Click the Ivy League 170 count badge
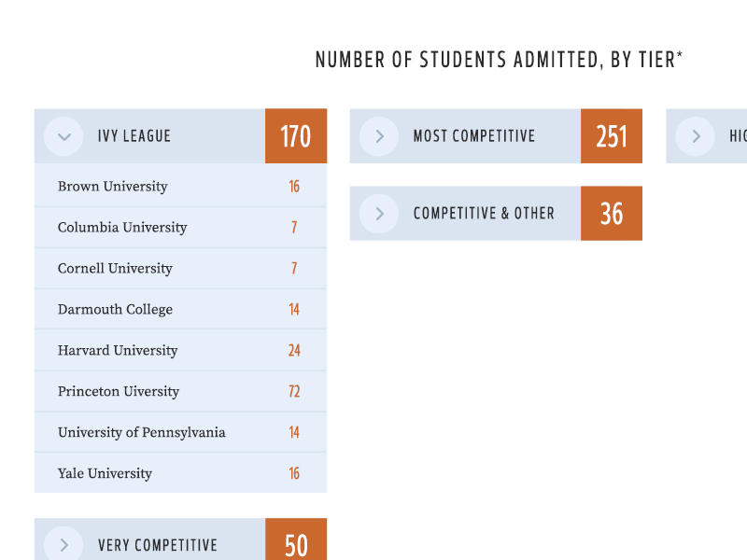Screen dimensions: 747x560 tap(296, 136)
